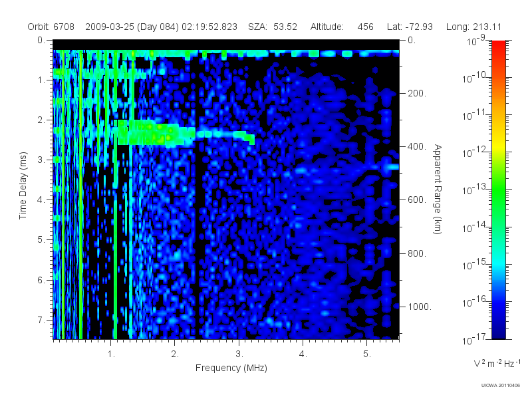Click the V² m⁻² Hz⁻¹ units label
This screenshot has width=532, height=399.
(x=497, y=363)
